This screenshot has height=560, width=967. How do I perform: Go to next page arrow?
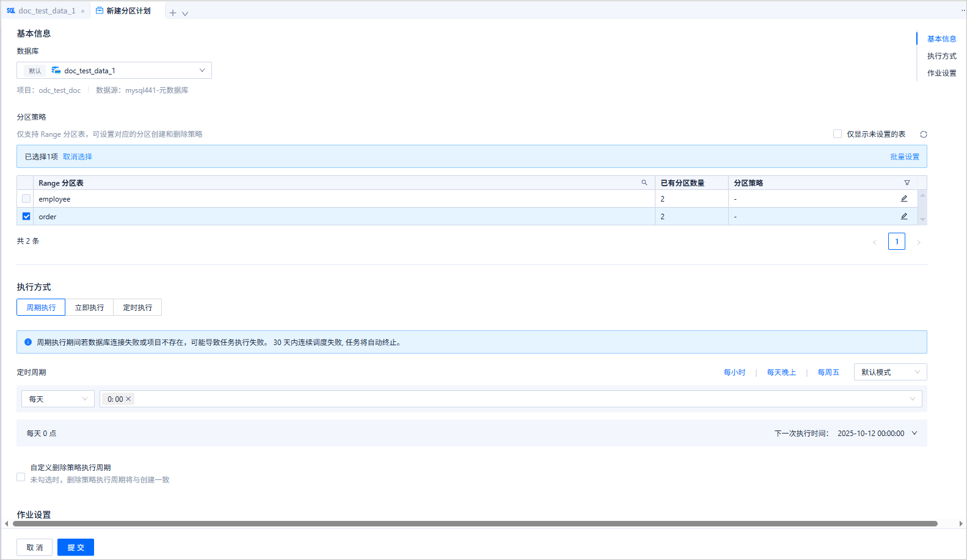click(x=919, y=242)
